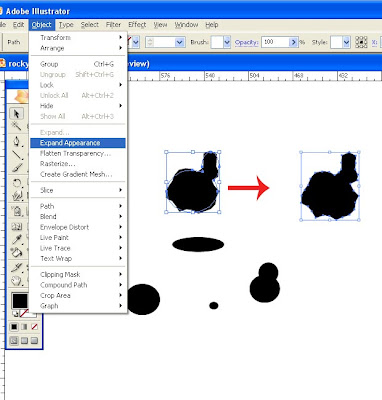This screenshot has height=400, width=382.
Task: Select the Line Segment tool
Action: click(17, 155)
